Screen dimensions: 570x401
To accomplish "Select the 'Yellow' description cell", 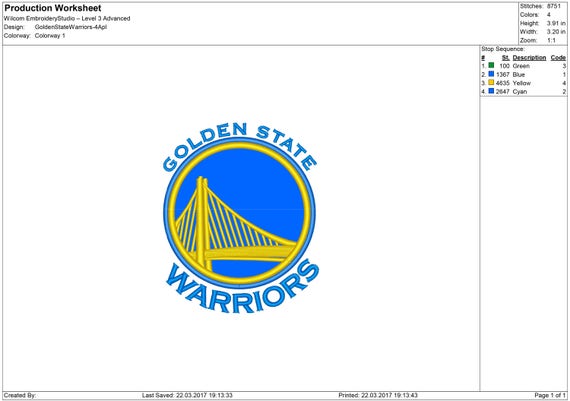I will pyautogui.click(x=522, y=83).
